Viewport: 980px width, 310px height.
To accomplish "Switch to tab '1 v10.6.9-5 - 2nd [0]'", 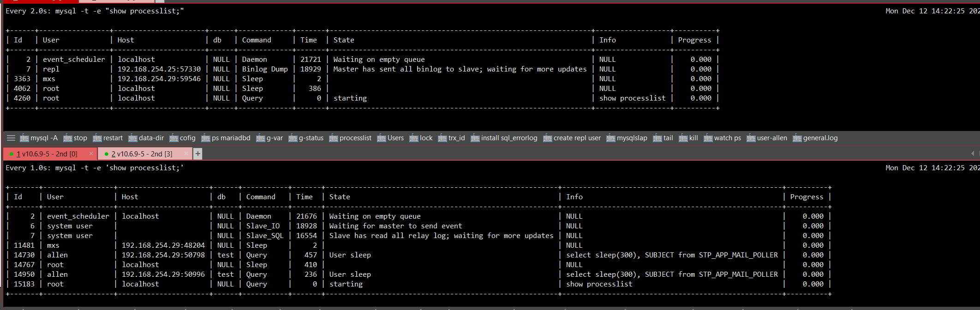I will [46, 154].
